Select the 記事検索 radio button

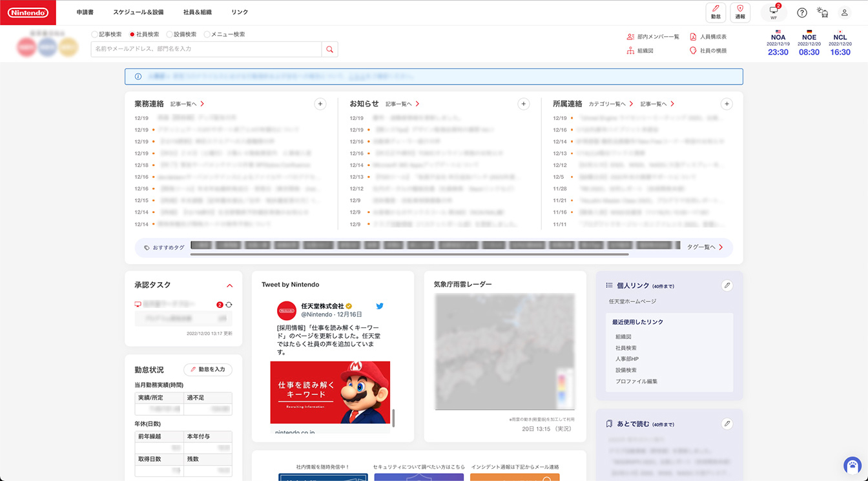pos(95,34)
